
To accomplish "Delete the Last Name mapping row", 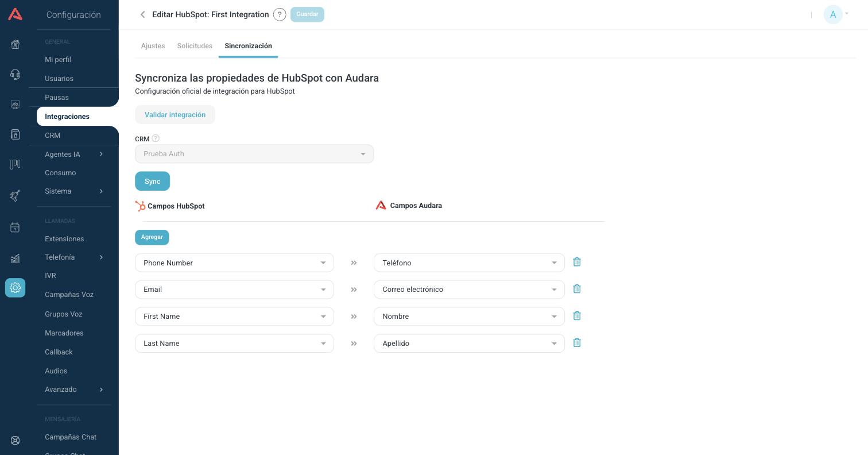I will point(577,343).
